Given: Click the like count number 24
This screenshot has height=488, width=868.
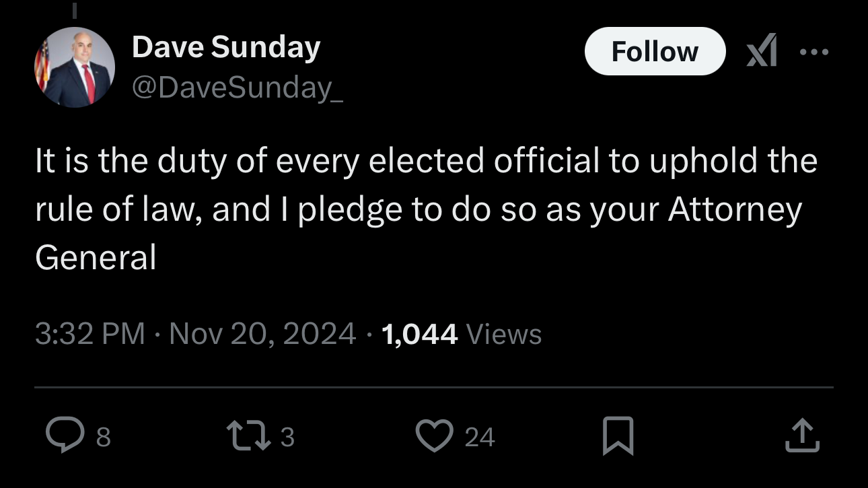Looking at the screenshot, I should point(480,438).
